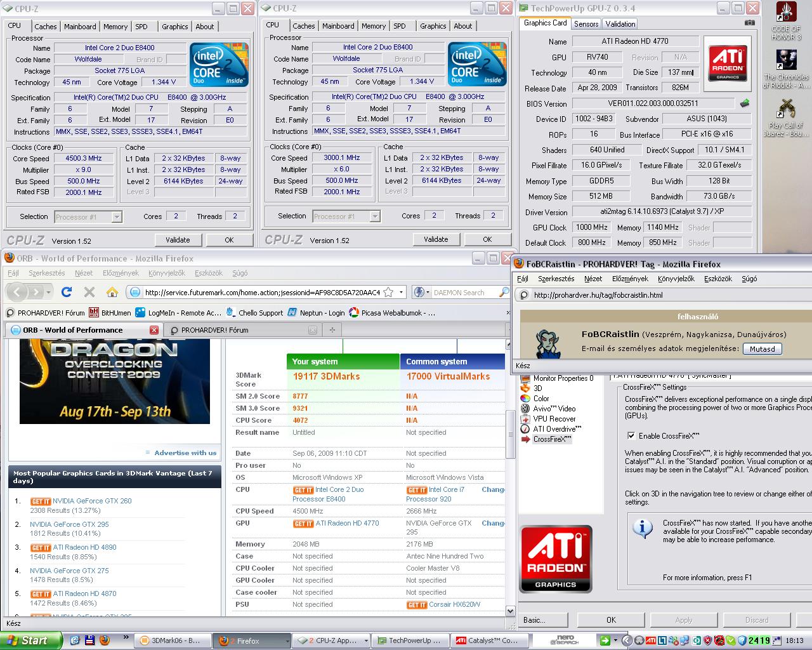The height and width of the screenshot is (650, 812).
Task: Open Szerkesztés menu in FoBCRaistlin Firefox window
Action: tap(556, 279)
